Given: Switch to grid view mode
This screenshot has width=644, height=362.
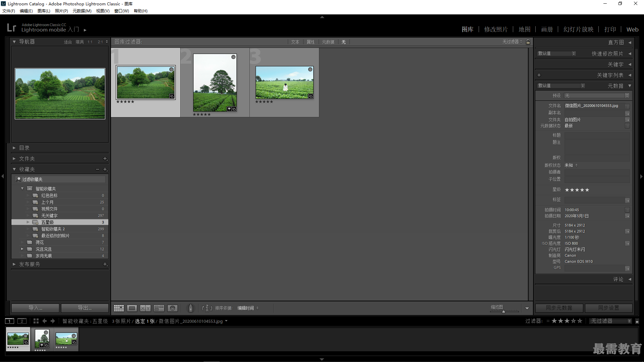Looking at the screenshot, I should pyautogui.click(x=119, y=308).
